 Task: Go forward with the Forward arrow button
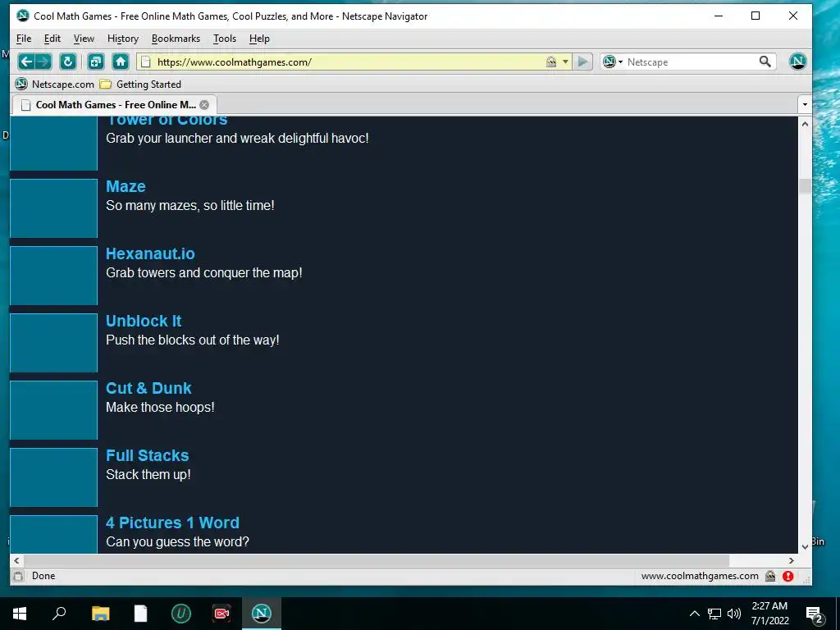(x=43, y=62)
